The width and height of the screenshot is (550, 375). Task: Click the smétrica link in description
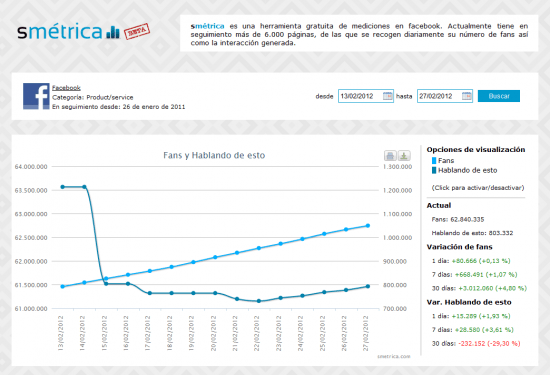(207, 26)
